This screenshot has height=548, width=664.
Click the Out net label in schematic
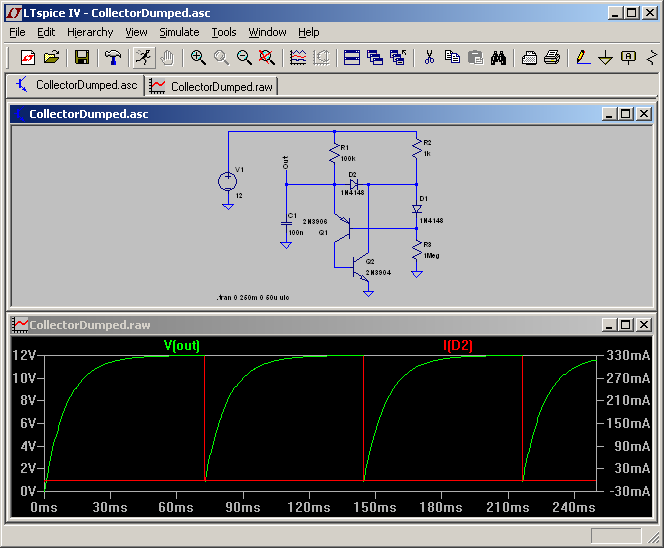coord(285,163)
